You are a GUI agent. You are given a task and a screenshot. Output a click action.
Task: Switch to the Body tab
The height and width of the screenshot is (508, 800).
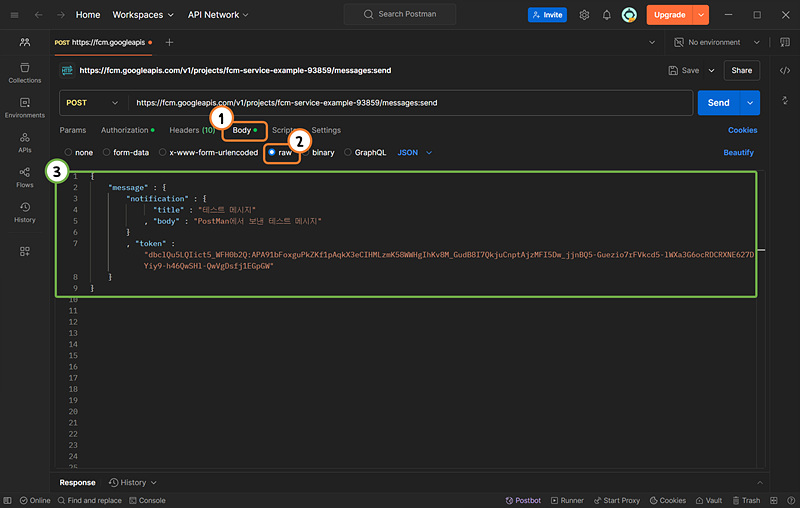pyautogui.click(x=244, y=130)
